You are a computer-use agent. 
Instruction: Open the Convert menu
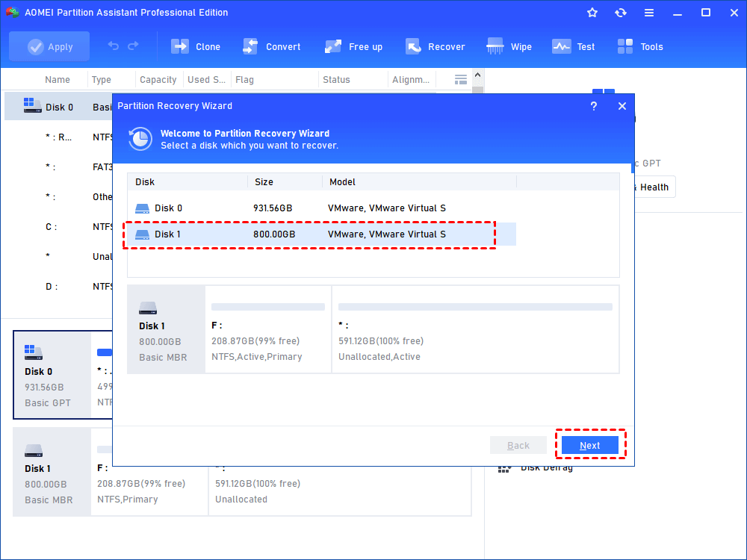pos(272,46)
